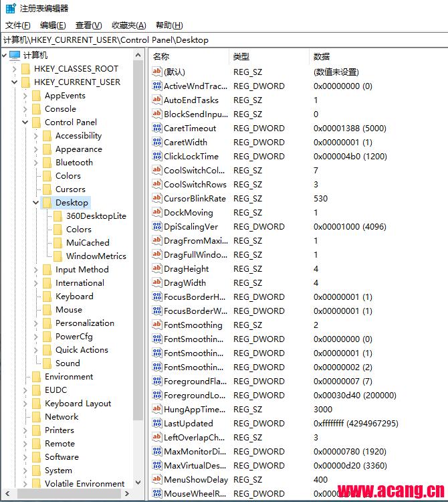This screenshot has width=448, height=502.
Task: Click the Mouse key folder icon
Action: pyautogui.click(x=47, y=310)
